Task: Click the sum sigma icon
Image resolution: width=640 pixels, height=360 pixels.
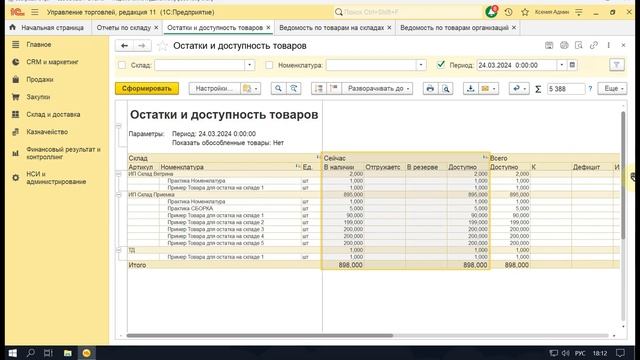Action: [x=538, y=89]
